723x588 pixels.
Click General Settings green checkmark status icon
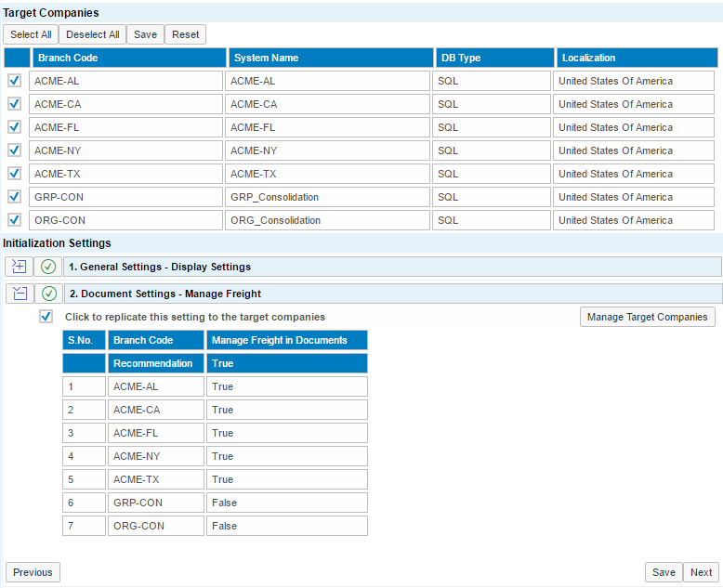(x=48, y=267)
